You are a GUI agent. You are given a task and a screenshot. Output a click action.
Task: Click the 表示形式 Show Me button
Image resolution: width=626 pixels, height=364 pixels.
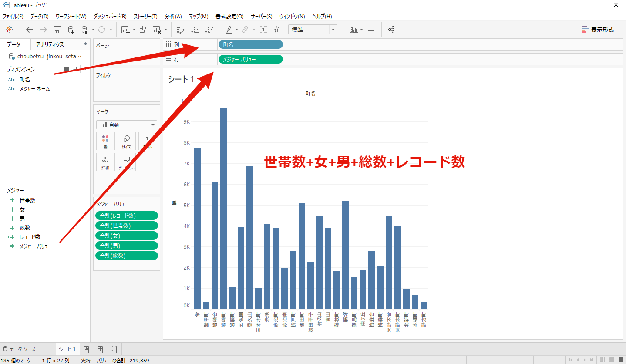tap(598, 30)
